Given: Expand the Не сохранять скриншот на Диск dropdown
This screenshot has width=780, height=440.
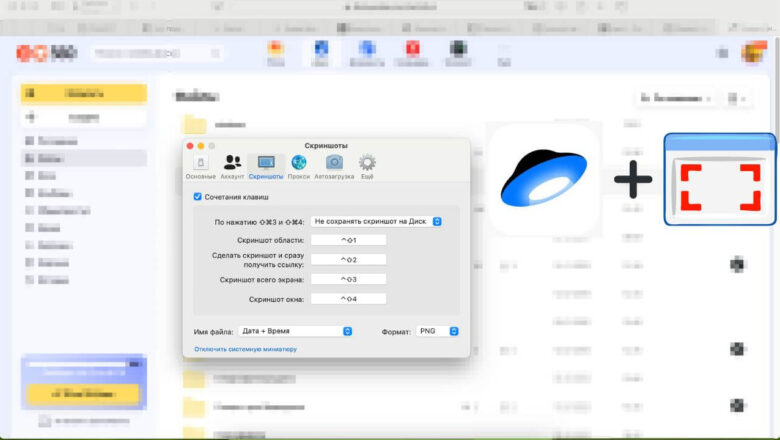Looking at the screenshot, I should coord(377,221).
